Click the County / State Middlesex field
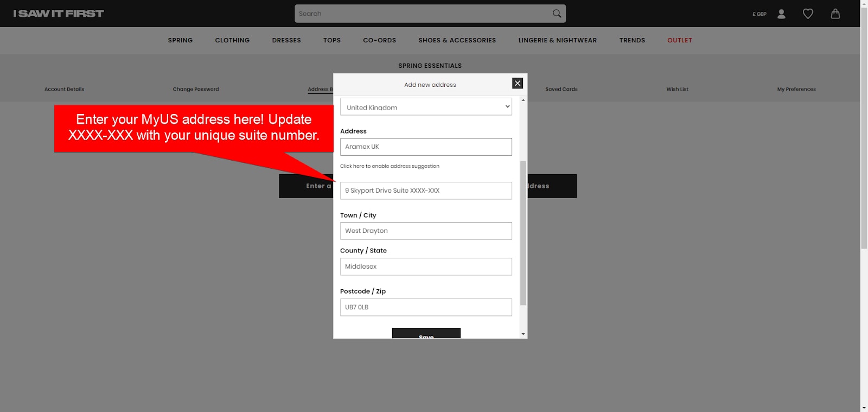 click(x=426, y=267)
